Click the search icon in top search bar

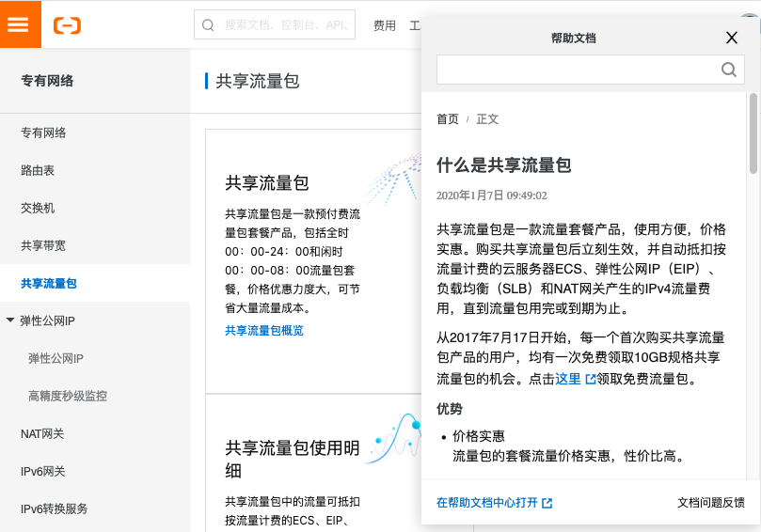point(208,25)
